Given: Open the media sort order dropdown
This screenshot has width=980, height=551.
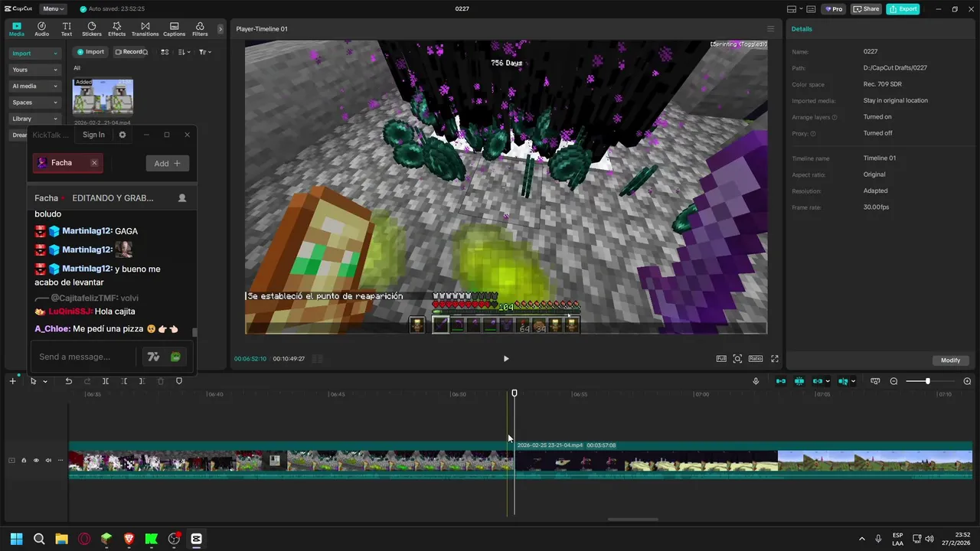Looking at the screenshot, I should (x=185, y=52).
